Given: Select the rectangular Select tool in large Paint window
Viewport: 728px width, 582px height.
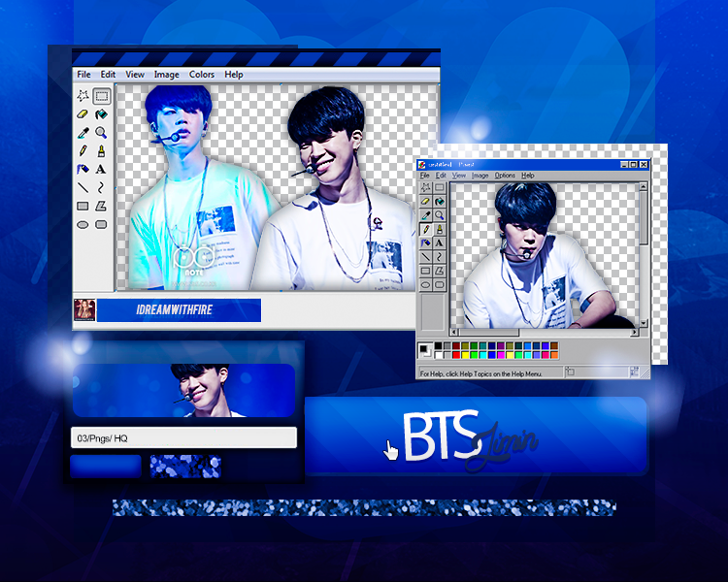Looking at the screenshot, I should pos(102,96).
